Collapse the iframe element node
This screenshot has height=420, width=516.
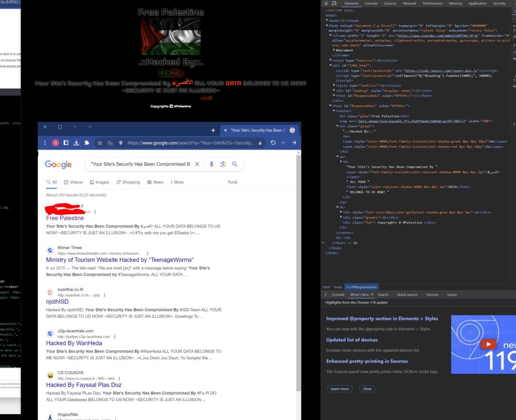click(x=331, y=36)
